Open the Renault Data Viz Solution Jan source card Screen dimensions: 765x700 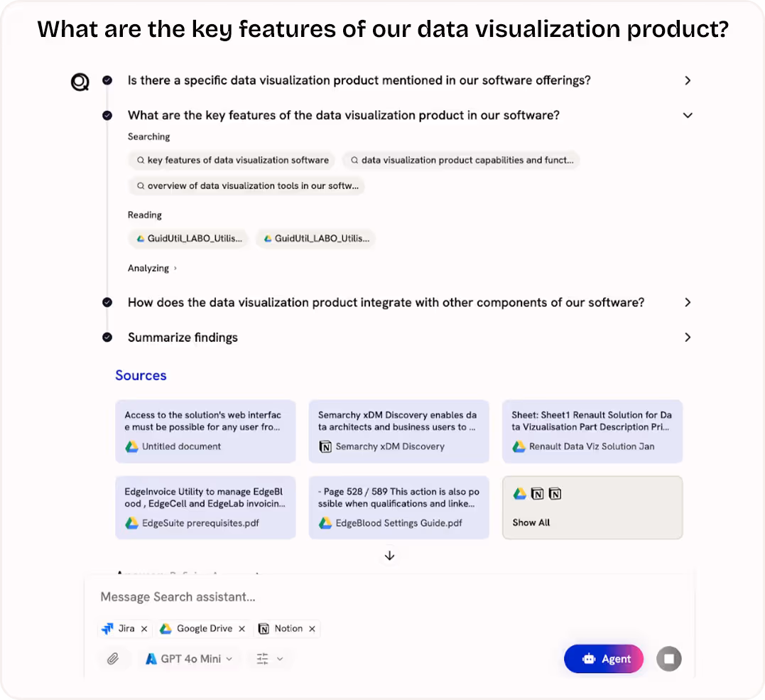pyautogui.click(x=592, y=431)
